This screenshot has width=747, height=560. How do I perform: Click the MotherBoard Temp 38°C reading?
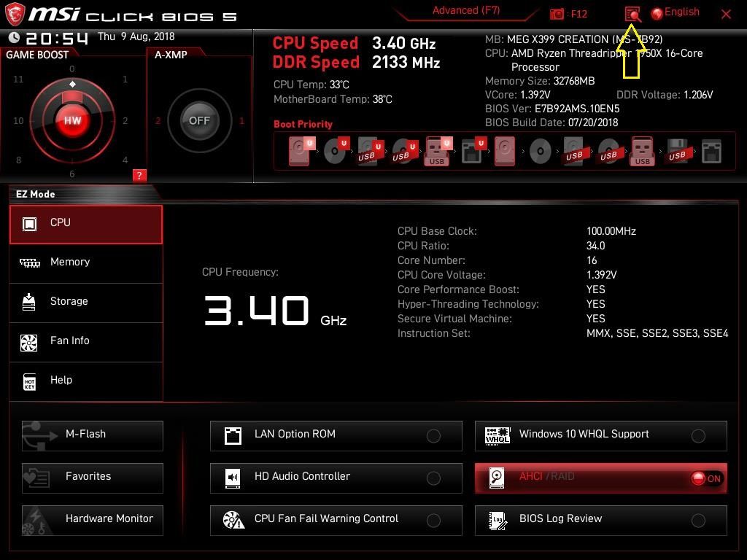pos(333,99)
